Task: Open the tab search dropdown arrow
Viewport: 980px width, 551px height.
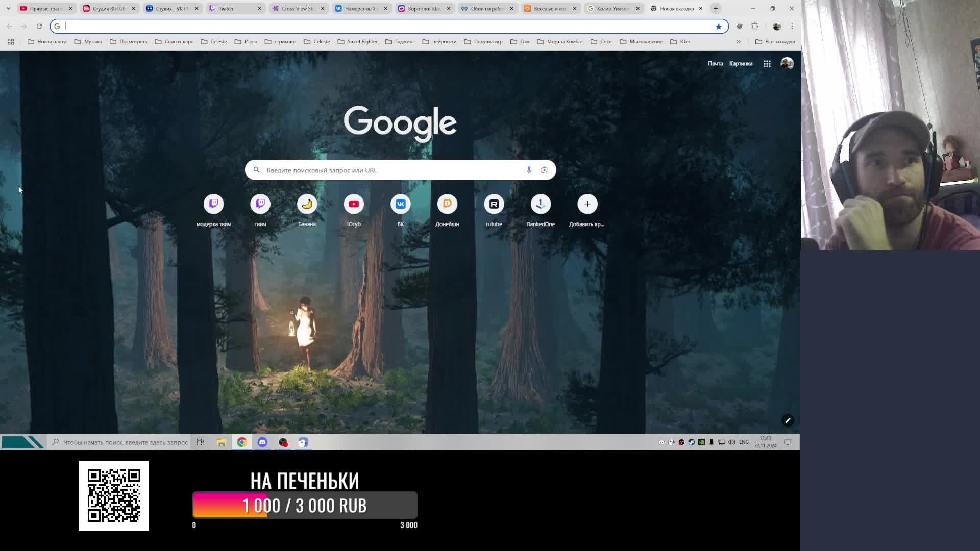Action: (8, 8)
